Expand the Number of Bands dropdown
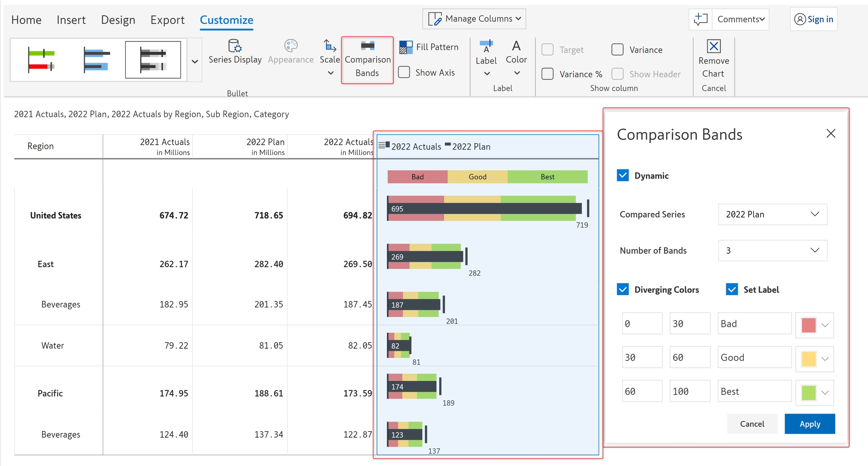The width and height of the screenshot is (868, 466). click(x=772, y=250)
